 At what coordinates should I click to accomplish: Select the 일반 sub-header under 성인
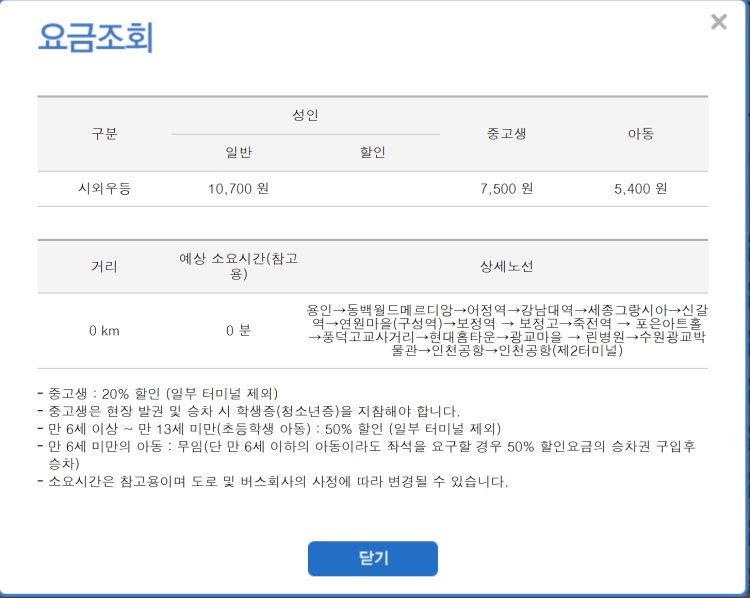pyautogui.click(x=238, y=153)
